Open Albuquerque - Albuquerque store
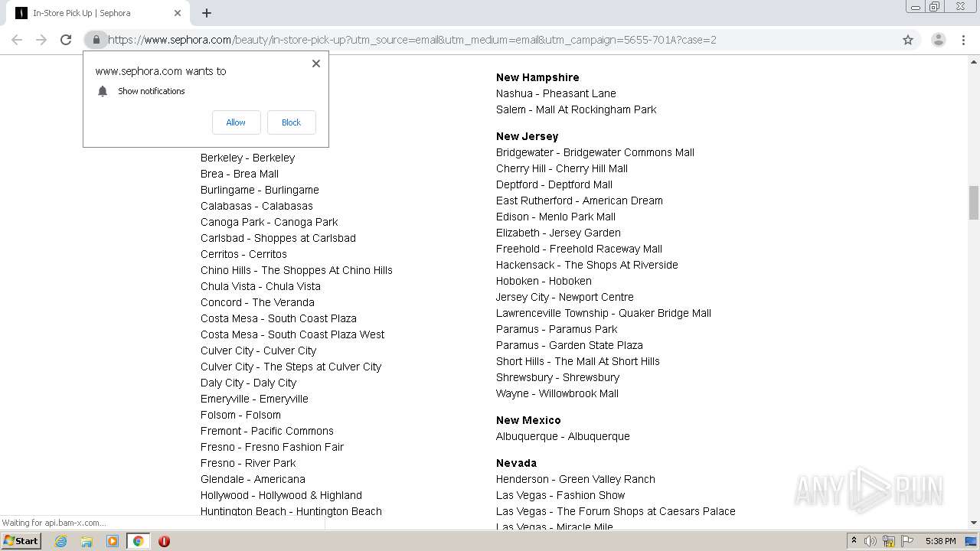Image resolution: width=980 pixels, height=551 pixels. (x=563, y=436)
